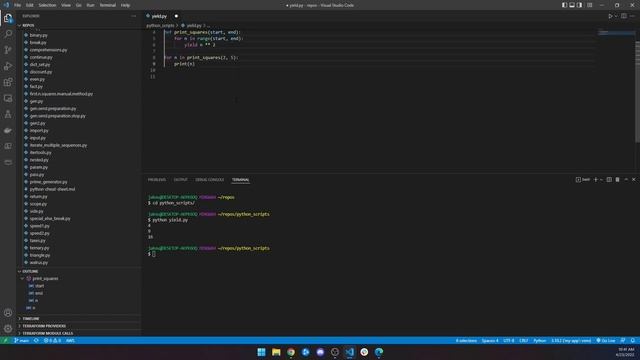
Task: Open the Edit menu
Action: 30,5
